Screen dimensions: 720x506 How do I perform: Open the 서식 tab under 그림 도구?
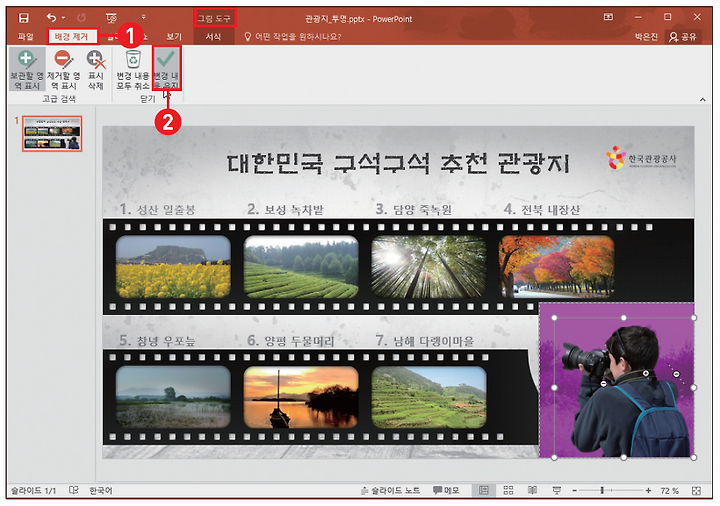coord(213,36)
